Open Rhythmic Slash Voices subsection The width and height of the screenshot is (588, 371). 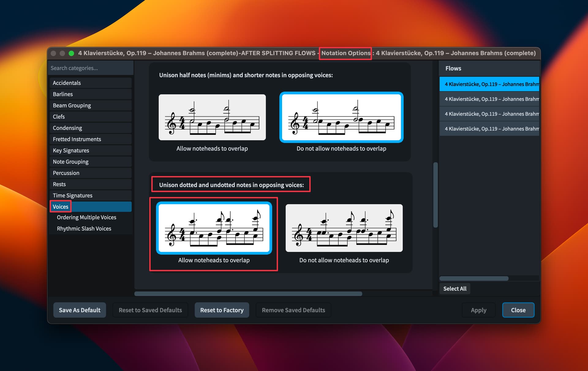84,229
